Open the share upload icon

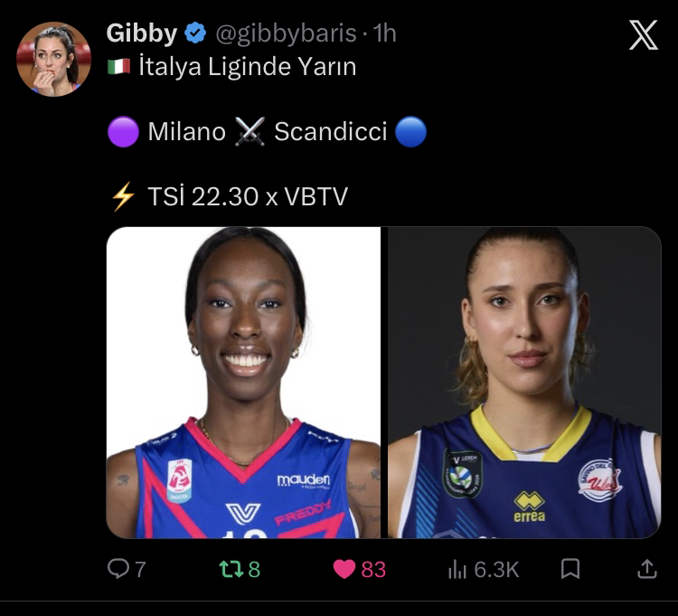647,568
